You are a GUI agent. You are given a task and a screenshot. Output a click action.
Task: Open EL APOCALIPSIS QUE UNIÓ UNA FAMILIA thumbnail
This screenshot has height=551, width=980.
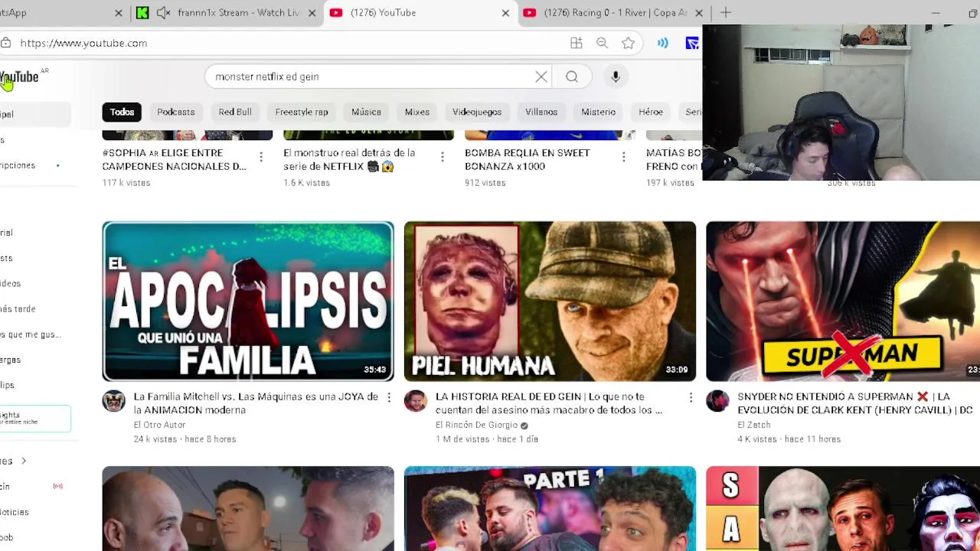[248, 302]
